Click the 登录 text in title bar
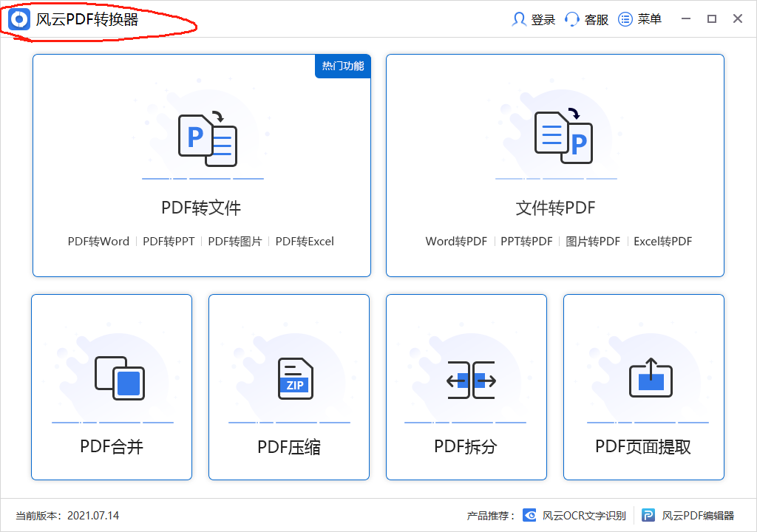Viewport: 757px width, 532px height. 543,19
